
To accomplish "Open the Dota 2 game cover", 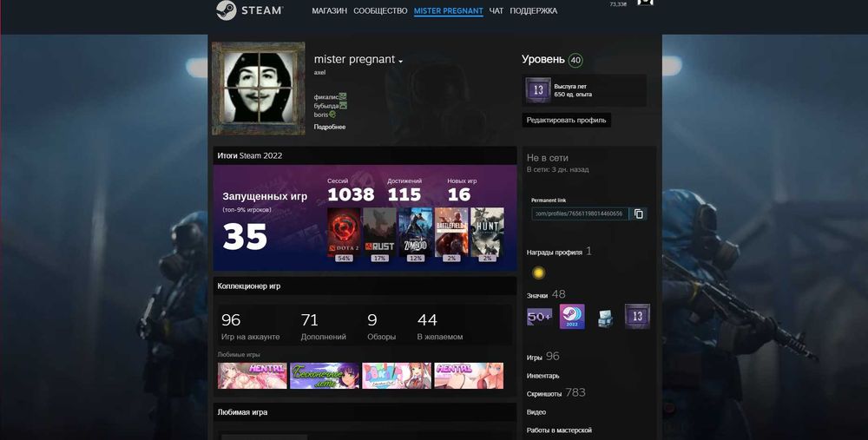I will tap(344, 233).
